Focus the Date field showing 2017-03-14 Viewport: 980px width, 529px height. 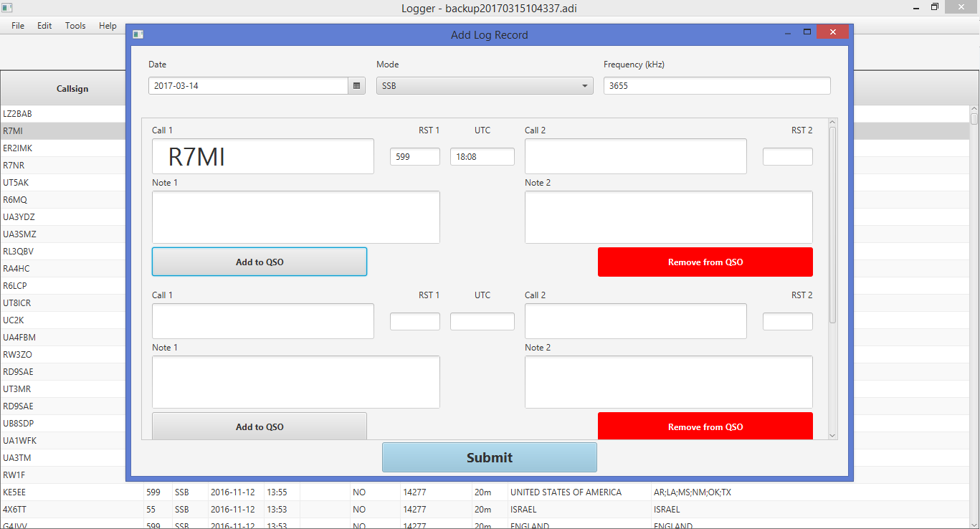(248, 86)
